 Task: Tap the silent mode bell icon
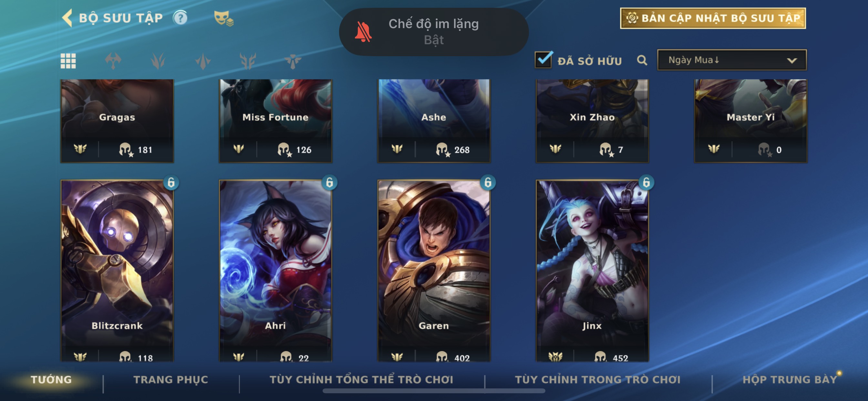coord(363,32)
